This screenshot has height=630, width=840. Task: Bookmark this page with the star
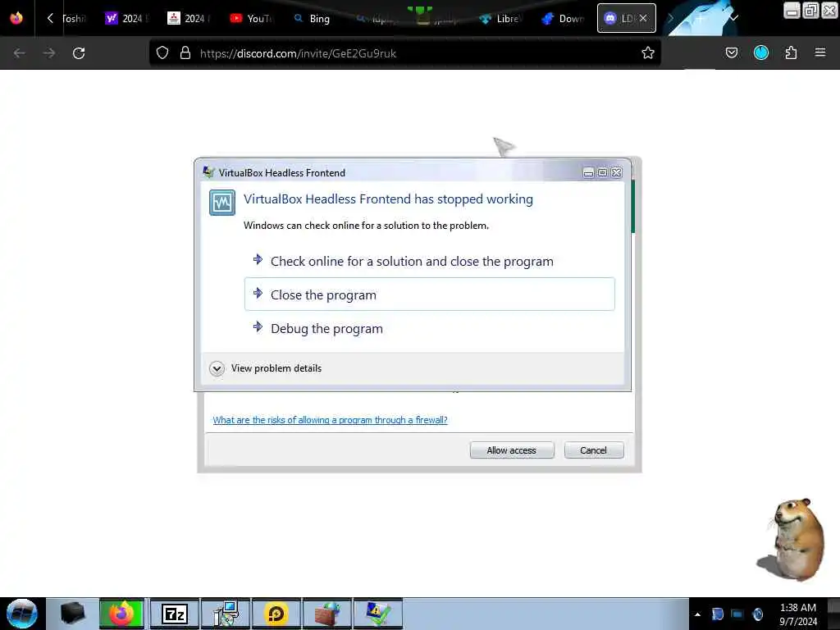[x=648, y=53]
